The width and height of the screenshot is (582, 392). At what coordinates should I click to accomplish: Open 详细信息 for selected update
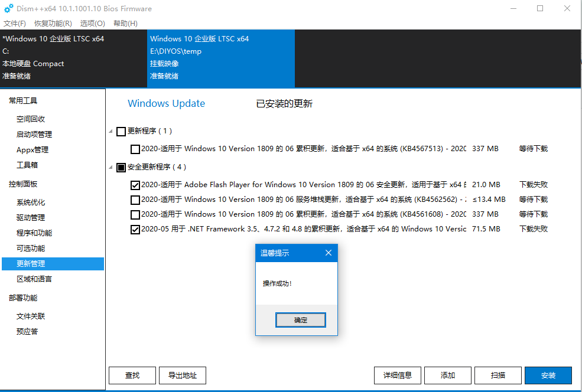coord(398,375)
